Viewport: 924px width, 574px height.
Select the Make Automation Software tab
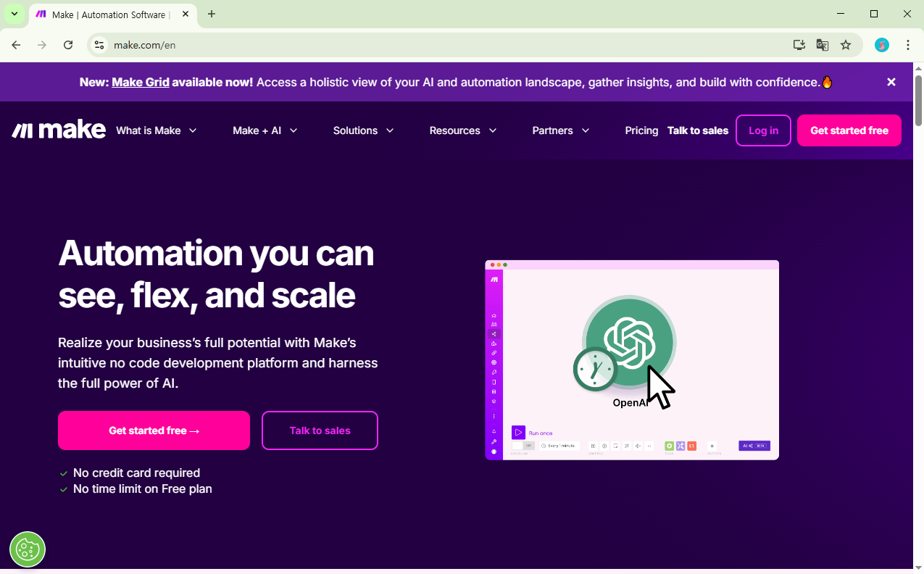click(x=112, y=14)
